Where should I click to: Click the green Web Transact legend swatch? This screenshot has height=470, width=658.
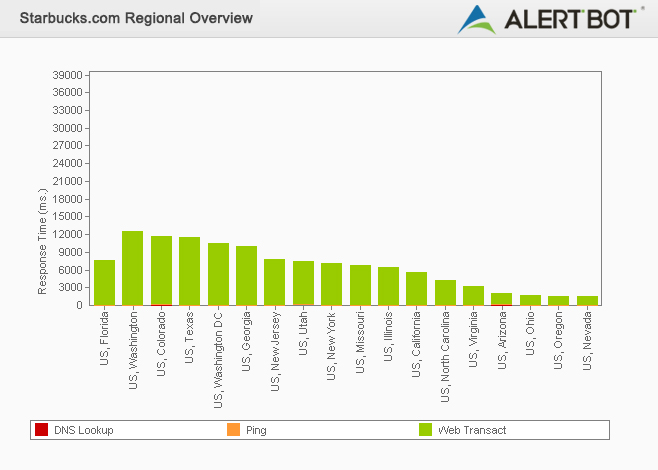point(425,430)
